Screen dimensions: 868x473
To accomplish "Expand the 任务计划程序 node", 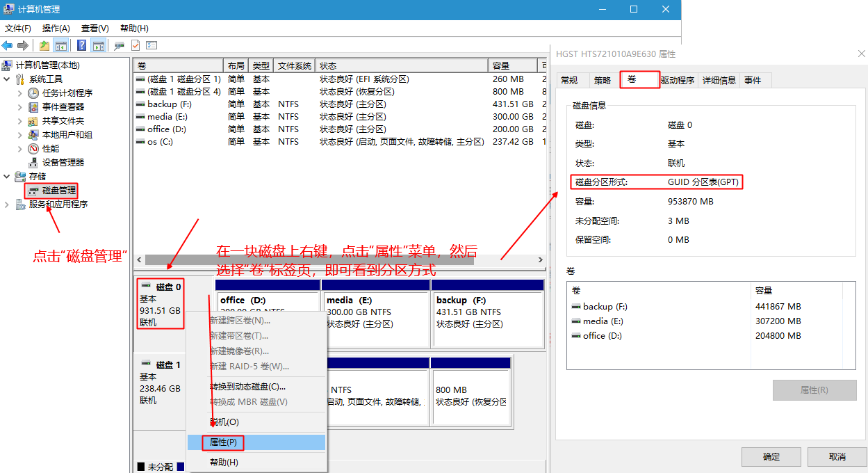I will pos(20,93).
